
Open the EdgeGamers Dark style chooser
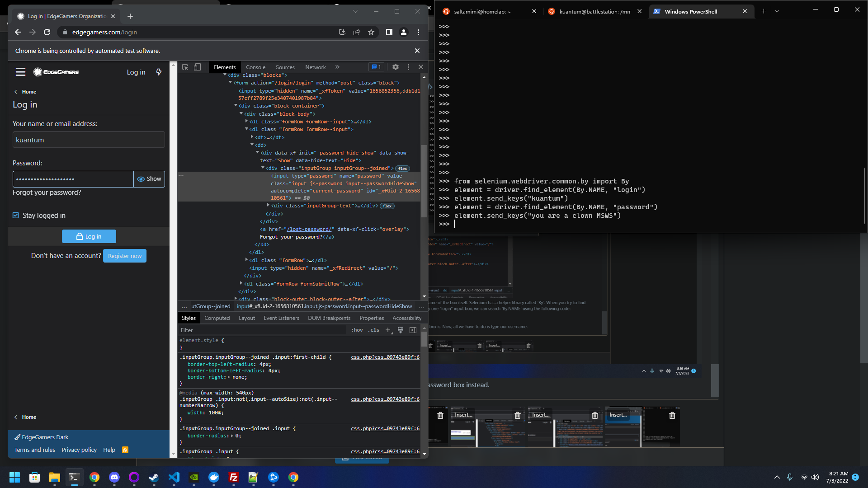(x=42, y=437)
